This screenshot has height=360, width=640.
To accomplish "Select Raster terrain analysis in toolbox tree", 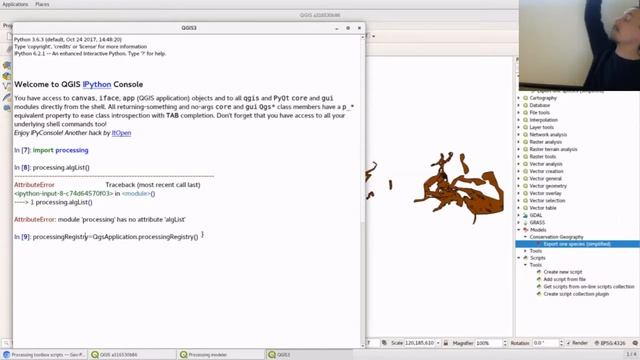I will (553, 149).
